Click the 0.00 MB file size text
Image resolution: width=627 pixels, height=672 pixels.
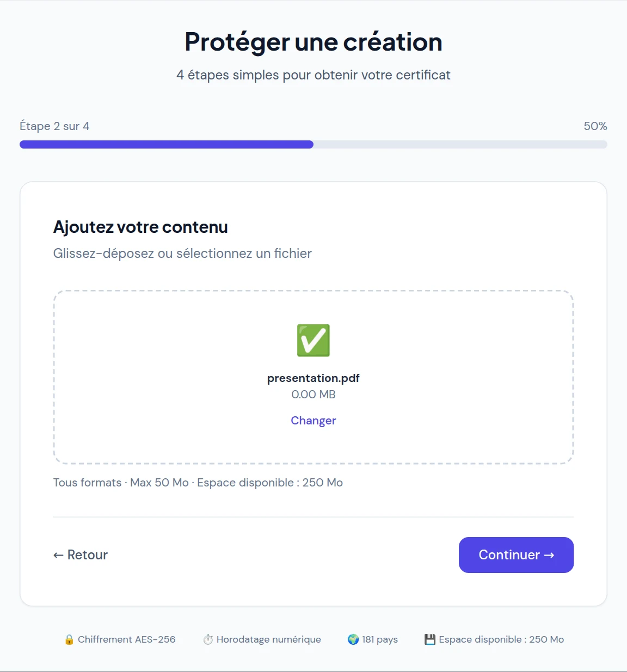click(313, 394)
